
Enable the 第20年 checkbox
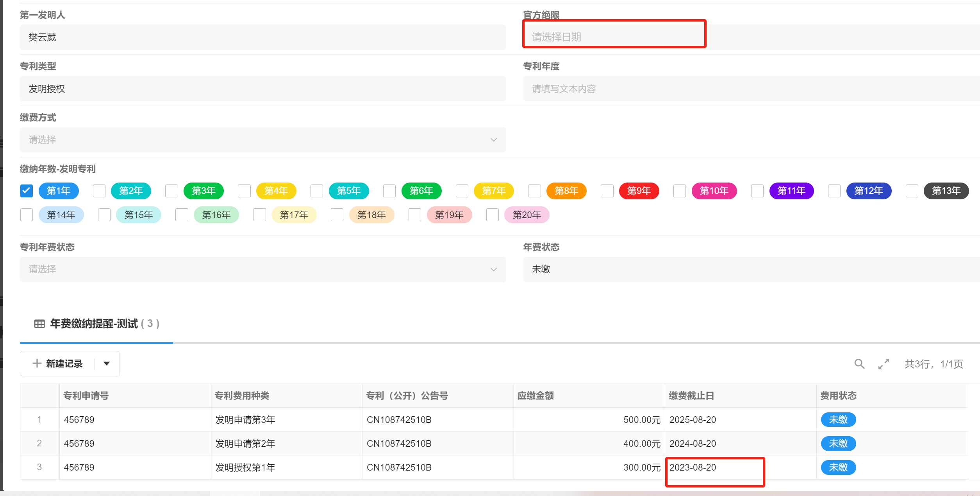pos(493,215)
